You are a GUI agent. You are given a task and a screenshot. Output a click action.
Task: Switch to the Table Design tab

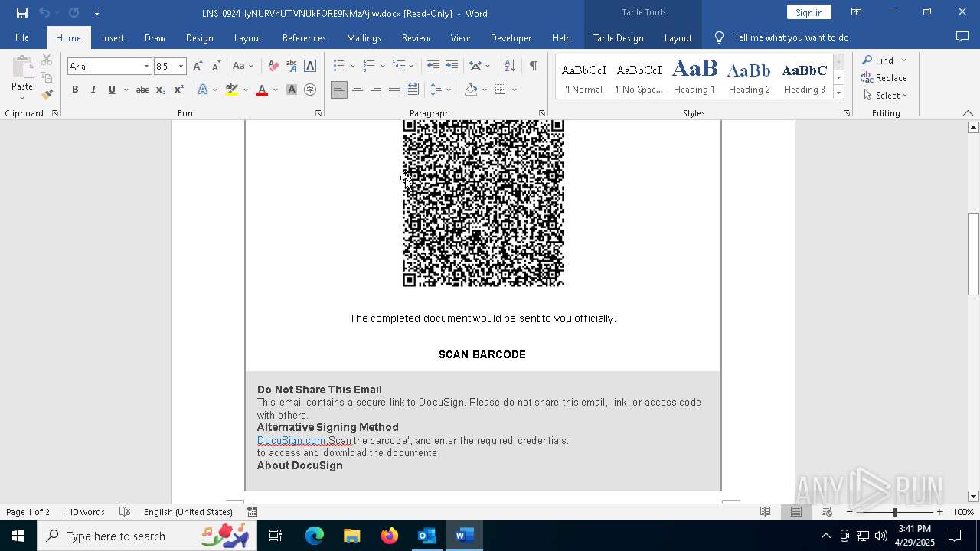(618, 37)
